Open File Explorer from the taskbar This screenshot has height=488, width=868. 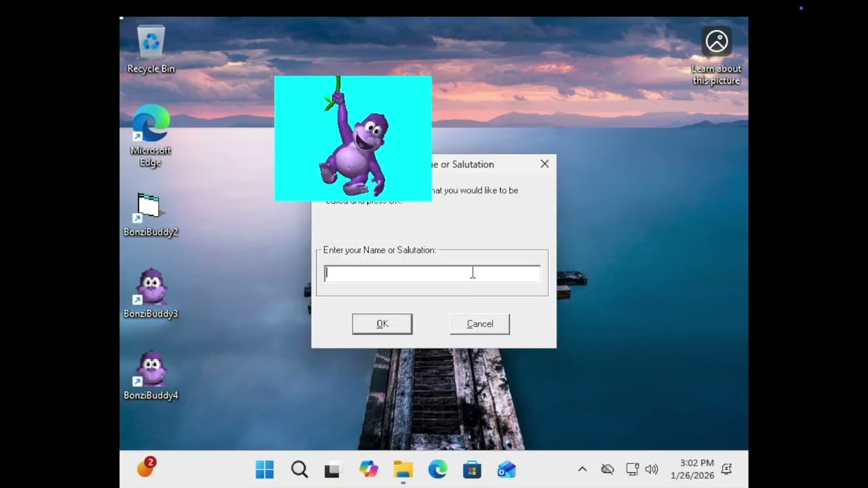[403, 469]
